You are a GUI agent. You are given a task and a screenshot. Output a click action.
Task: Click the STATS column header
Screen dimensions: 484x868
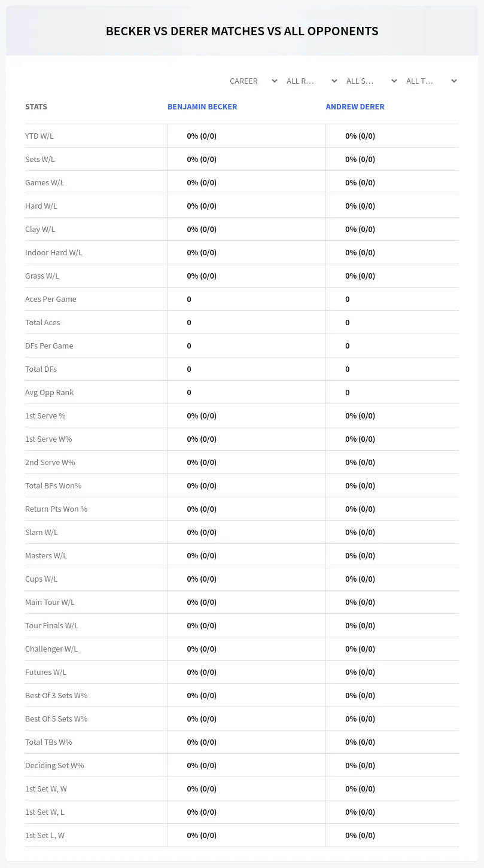point(36,106)
